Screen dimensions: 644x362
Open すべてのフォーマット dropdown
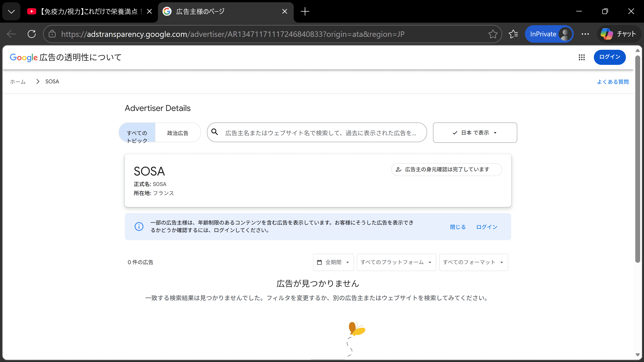[x=473, y=262]
